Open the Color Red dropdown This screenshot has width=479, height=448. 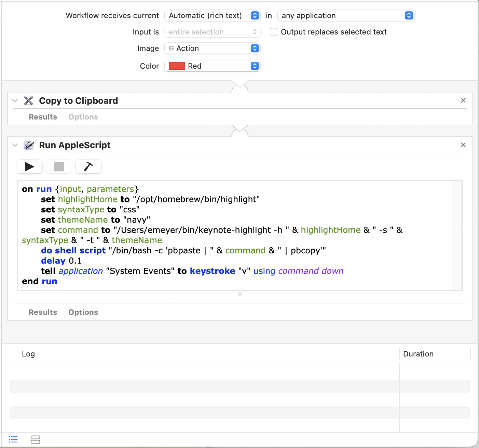213,66
